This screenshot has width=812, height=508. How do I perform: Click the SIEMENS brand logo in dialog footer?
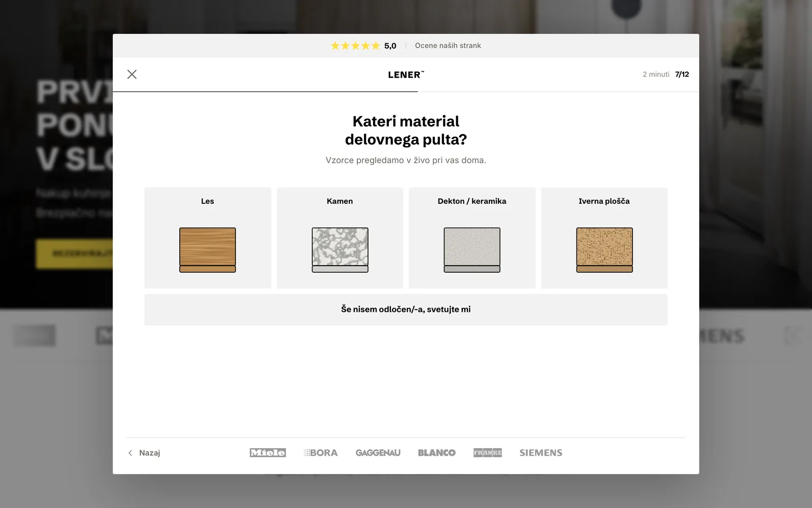(x=541, y=453)
